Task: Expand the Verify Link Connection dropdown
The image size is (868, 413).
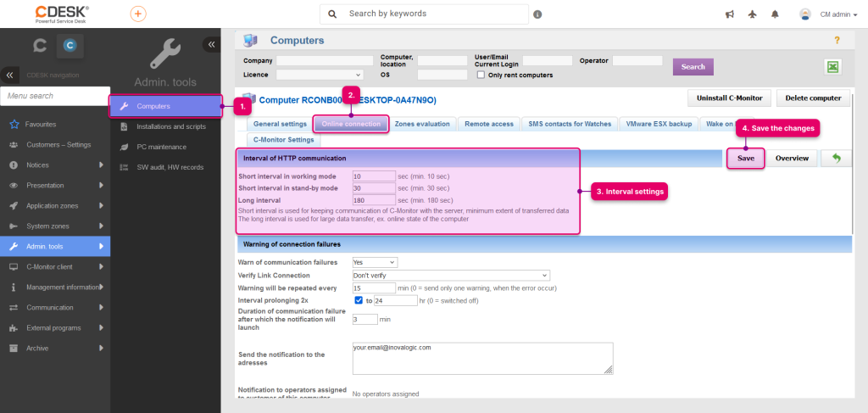Action: pyautogui.click(x=451, y=275)
